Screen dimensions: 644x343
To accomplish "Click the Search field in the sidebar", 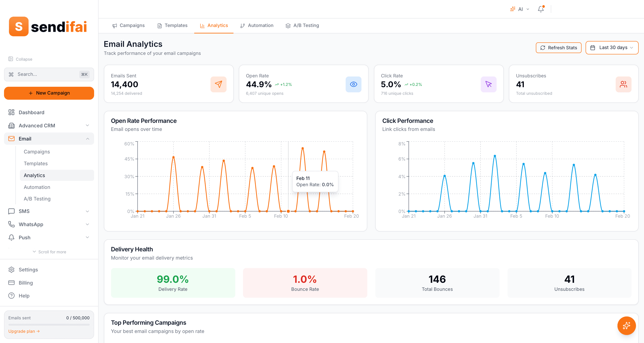I will (49, 74).
